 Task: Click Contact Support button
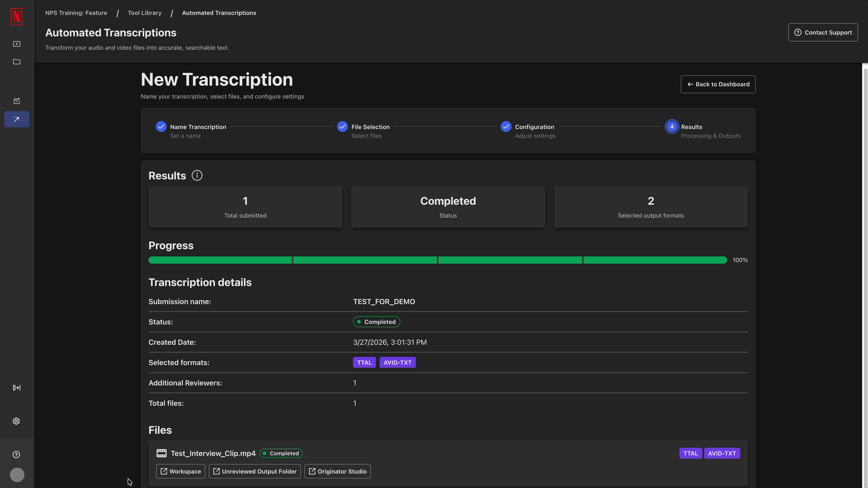[x=823, y=33]
